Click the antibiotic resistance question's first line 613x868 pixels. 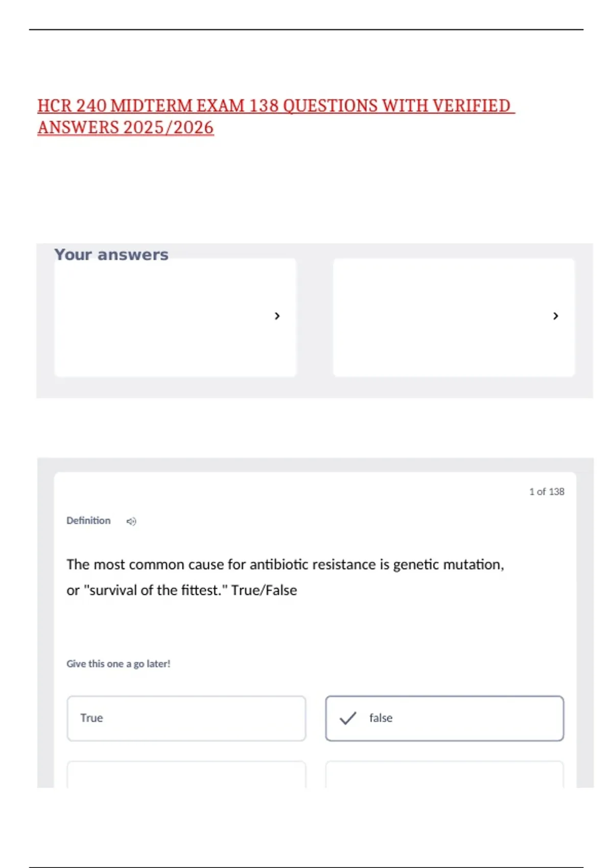point(285,565)
